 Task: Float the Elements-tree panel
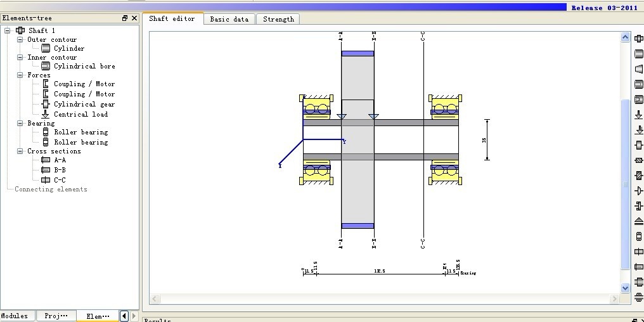pyautogui.click(x=125, y=18)
